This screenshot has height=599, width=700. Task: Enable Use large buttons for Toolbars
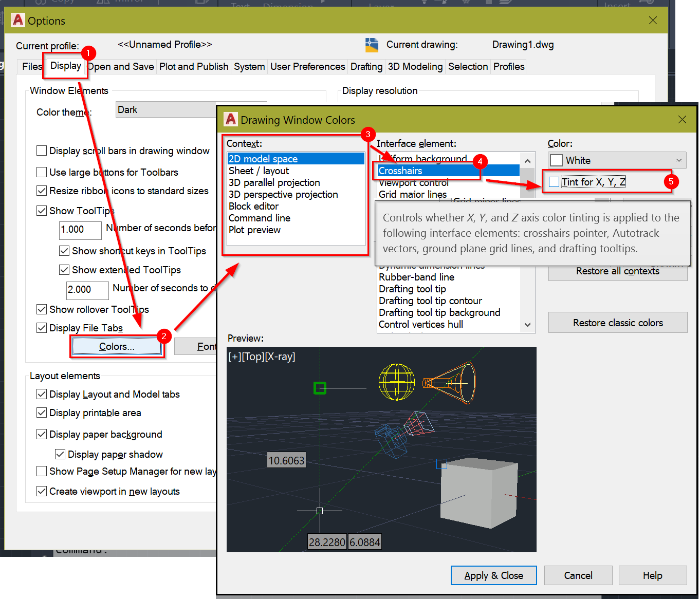(x=42, y=172)
